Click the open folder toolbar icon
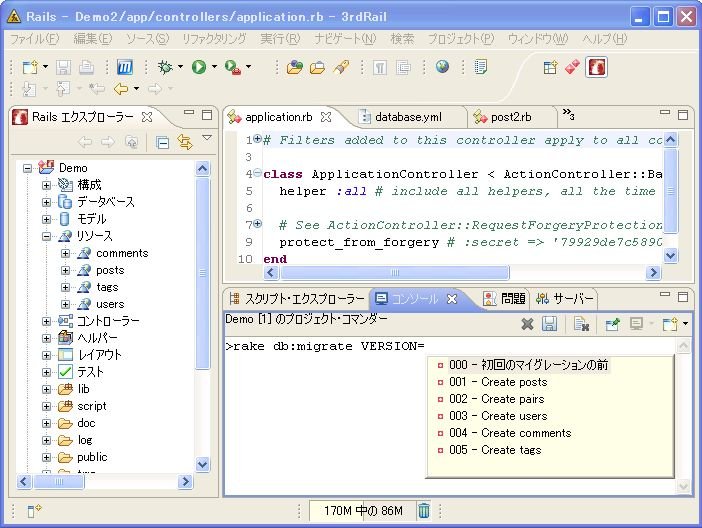 click(317, 67)
